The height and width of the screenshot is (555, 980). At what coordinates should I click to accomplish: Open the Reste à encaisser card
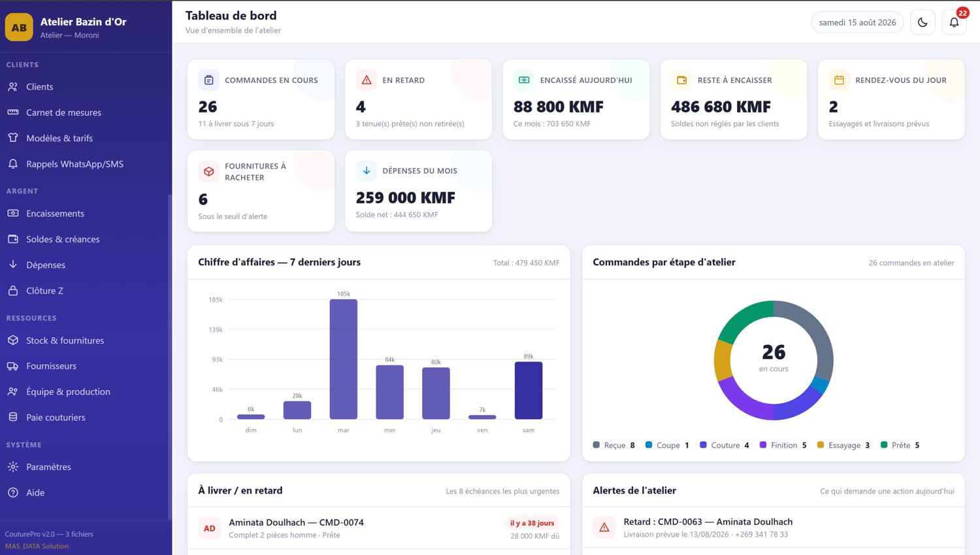click(x=734, y=99)
